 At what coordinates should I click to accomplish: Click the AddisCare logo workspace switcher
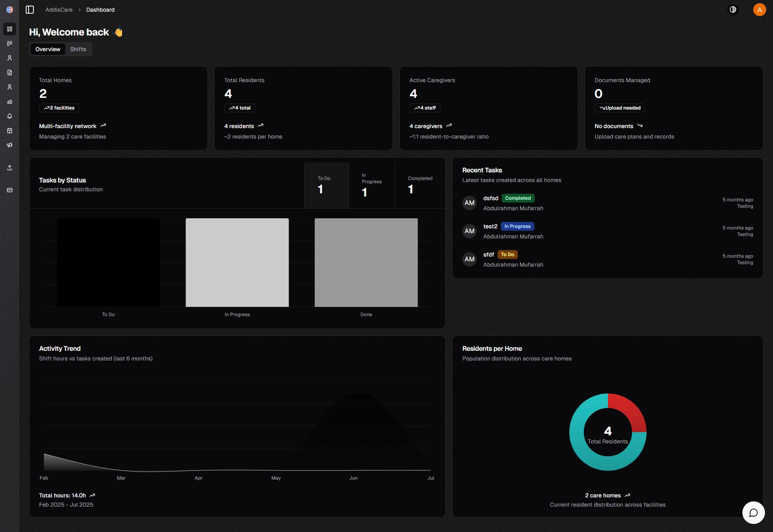[10, 10]
